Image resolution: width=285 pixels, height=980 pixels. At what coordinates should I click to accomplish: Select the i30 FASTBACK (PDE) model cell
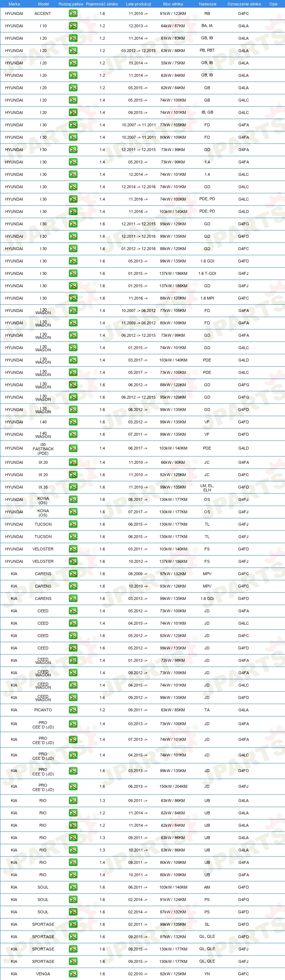click(x=43, y=449)
